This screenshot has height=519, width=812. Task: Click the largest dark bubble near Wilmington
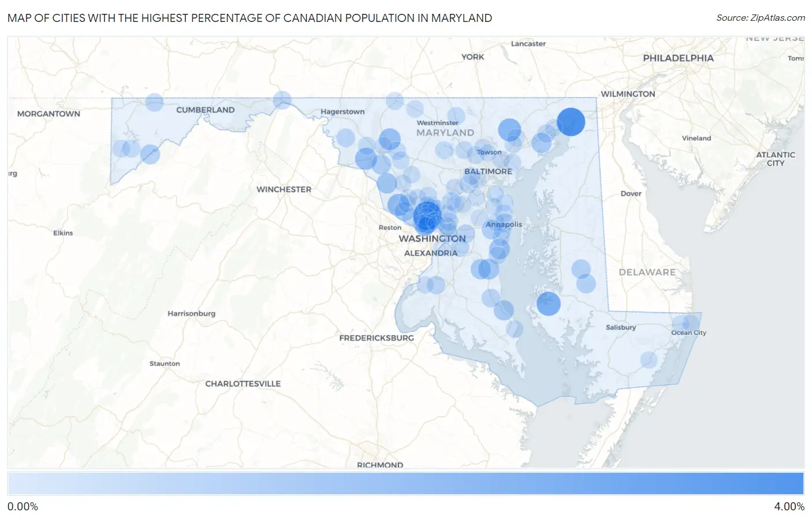click(571, 122)
